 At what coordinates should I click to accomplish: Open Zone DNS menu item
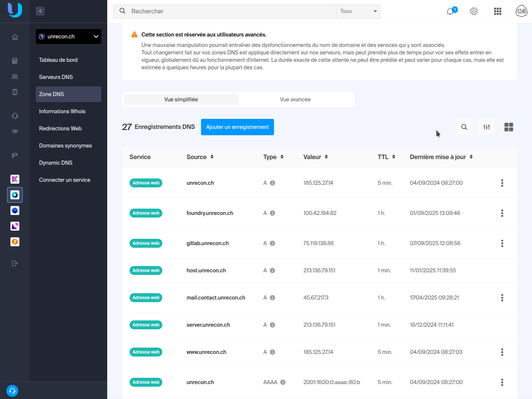[x=69, y=94]
